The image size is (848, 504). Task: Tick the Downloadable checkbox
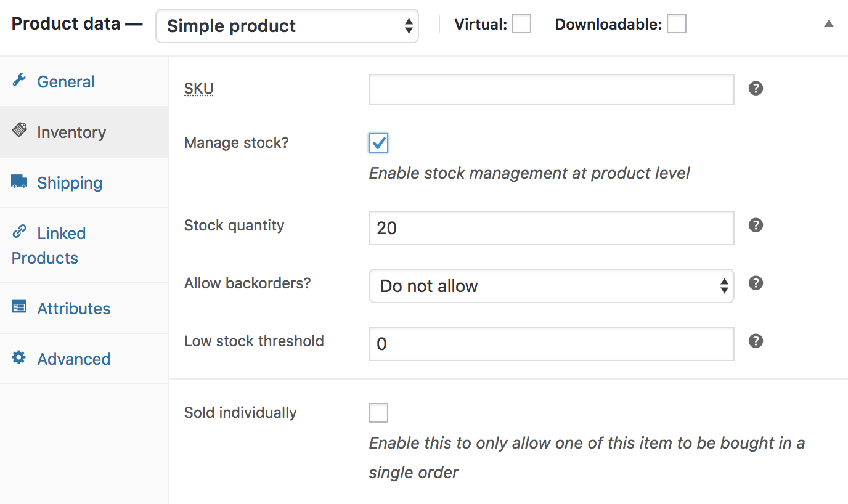tap(677, 24)
